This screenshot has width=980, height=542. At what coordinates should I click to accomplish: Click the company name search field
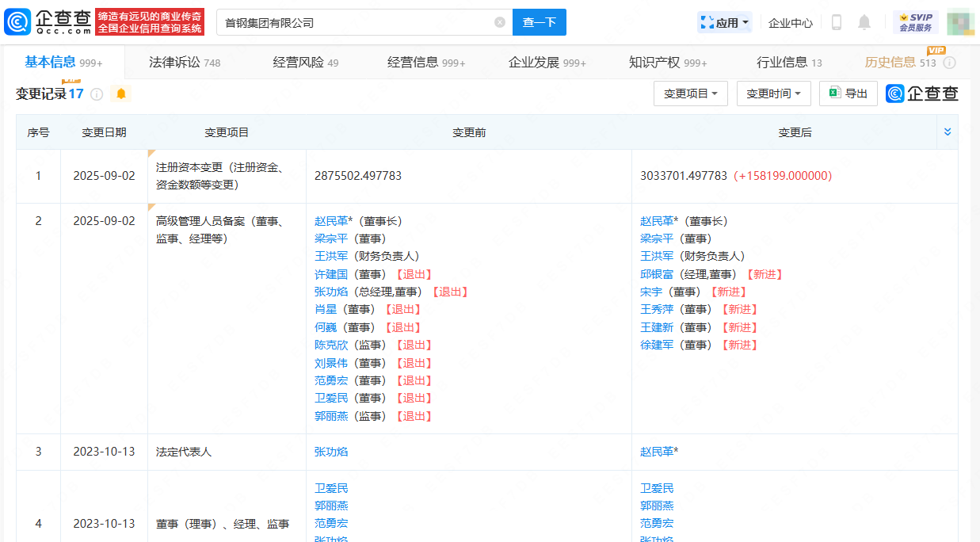pyautogui.click(x=357, y=22)
